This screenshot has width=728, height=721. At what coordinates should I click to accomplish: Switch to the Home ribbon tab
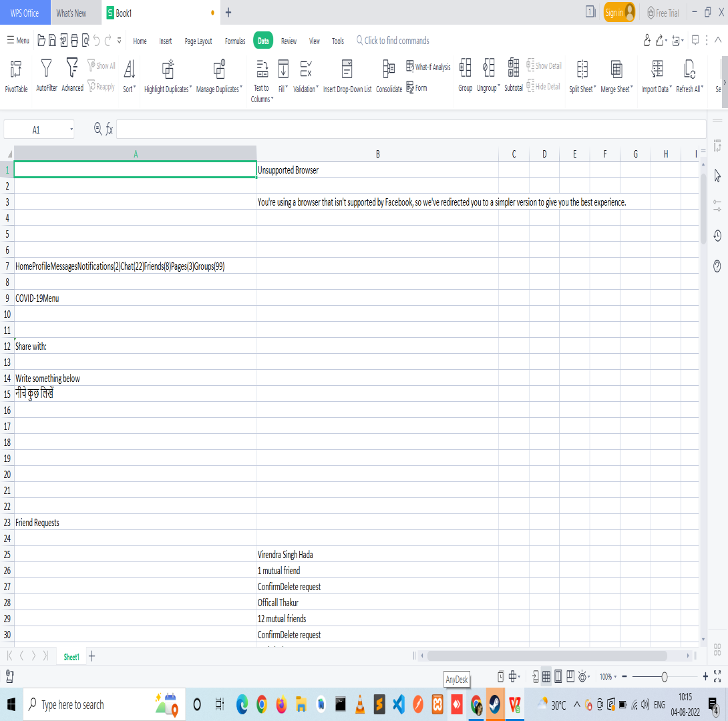pos(140,41)
